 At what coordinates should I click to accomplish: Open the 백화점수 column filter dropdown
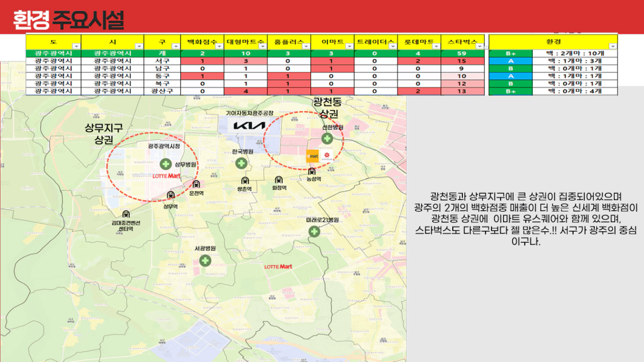coord(220,47)
